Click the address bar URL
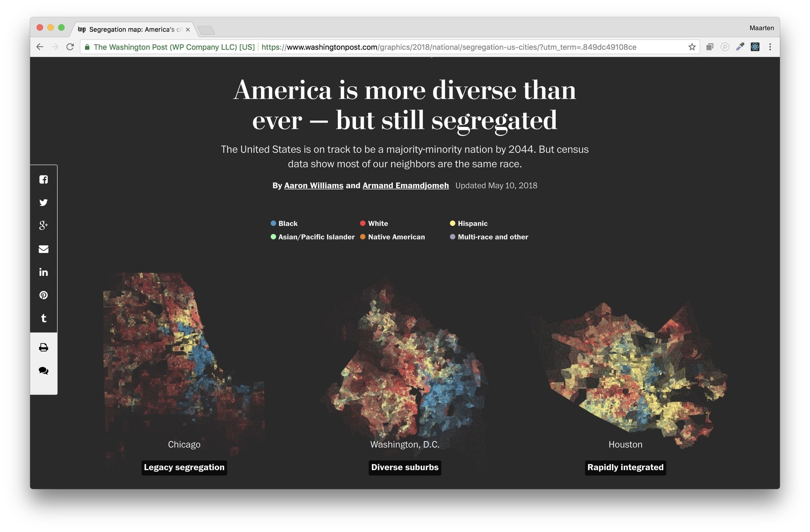Screen dimensions: 810x532 tap(448, 47)
